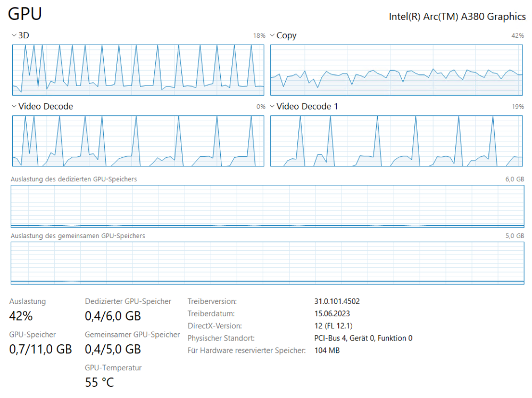The image size is (532, 398).
Task: Click the 104 MB reserved memory value
Action: (327, 350)
